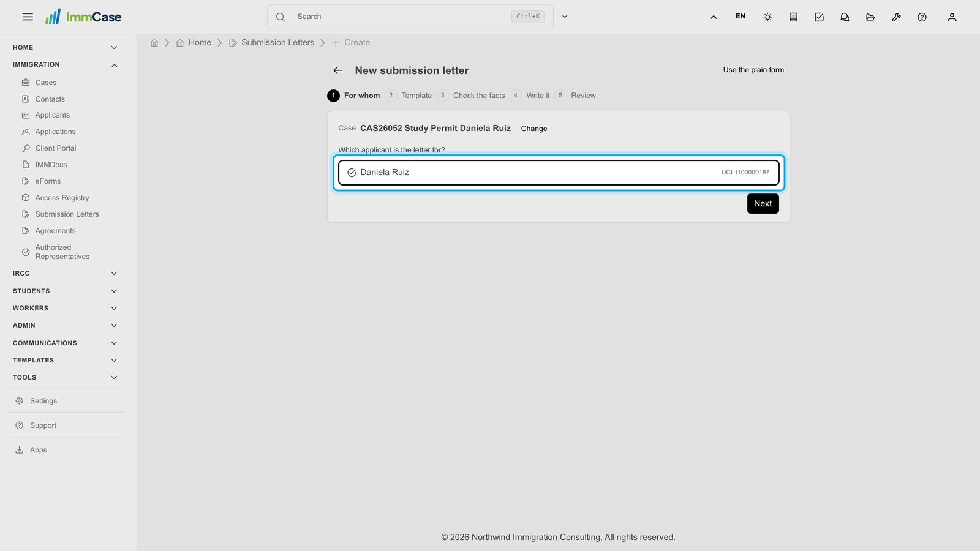Click the Change case link
Screen dimensions: 980x551
534,129
